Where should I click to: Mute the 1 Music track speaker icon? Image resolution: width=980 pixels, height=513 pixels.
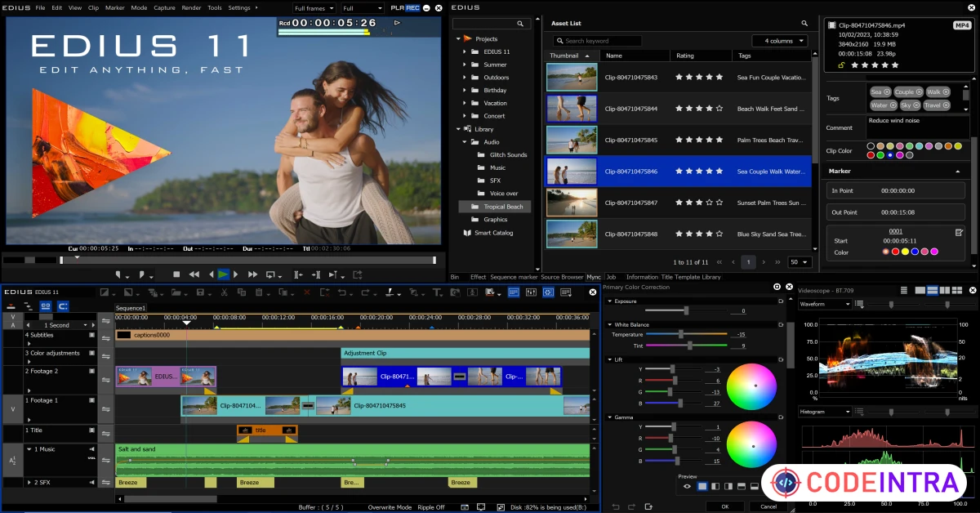[91, 449]
